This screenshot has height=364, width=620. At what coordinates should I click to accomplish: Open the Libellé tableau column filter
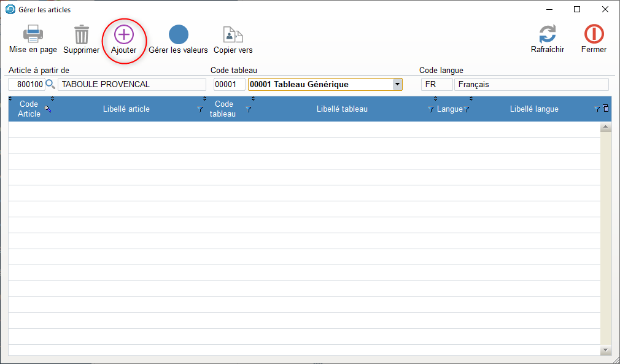tap(430, 109)
